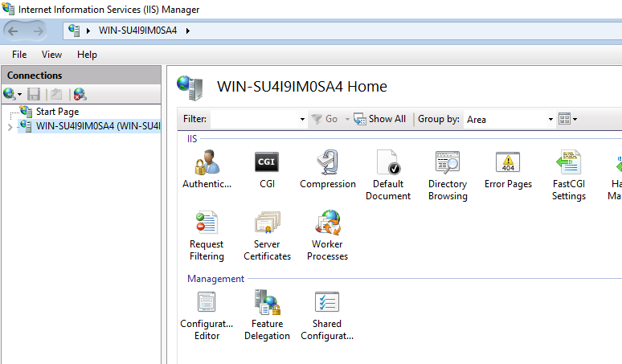The image size is (622, 364).
Task: Click WIN-SU4I9IM0SA4 in the address bar
Action: coord(137,31)
